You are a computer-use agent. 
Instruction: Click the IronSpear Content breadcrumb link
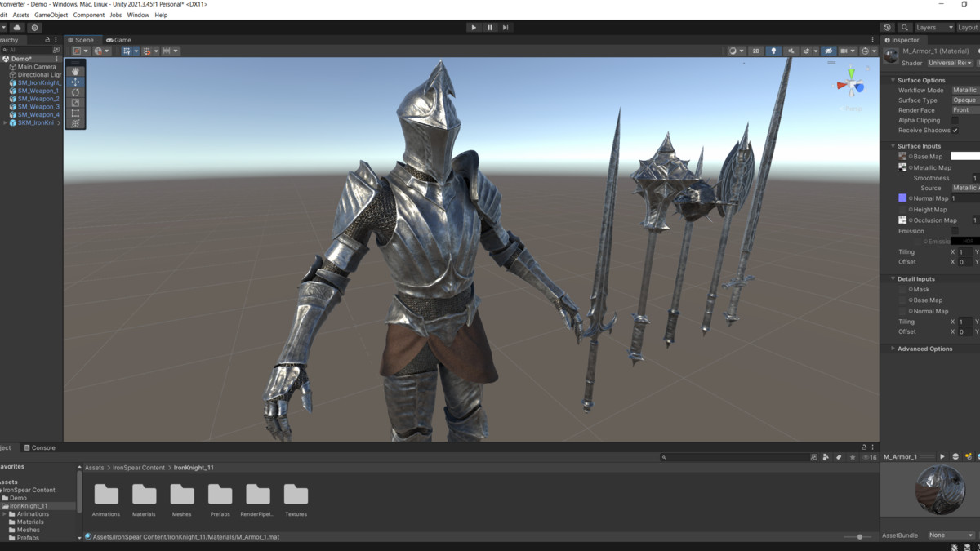pos(140,468)
